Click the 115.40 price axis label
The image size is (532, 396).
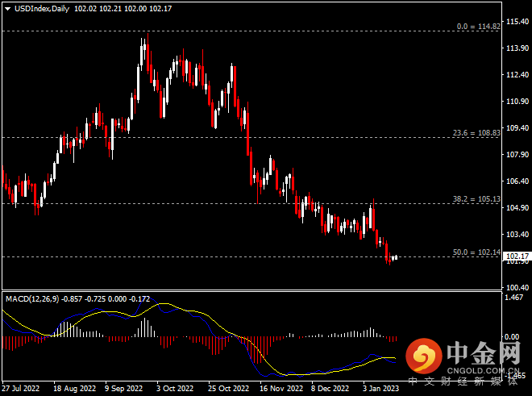tap(516, 22)
